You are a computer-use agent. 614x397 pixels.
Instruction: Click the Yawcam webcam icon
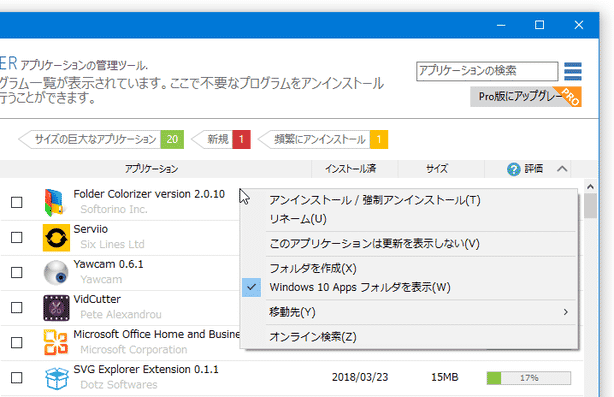[x=56, y=272]
